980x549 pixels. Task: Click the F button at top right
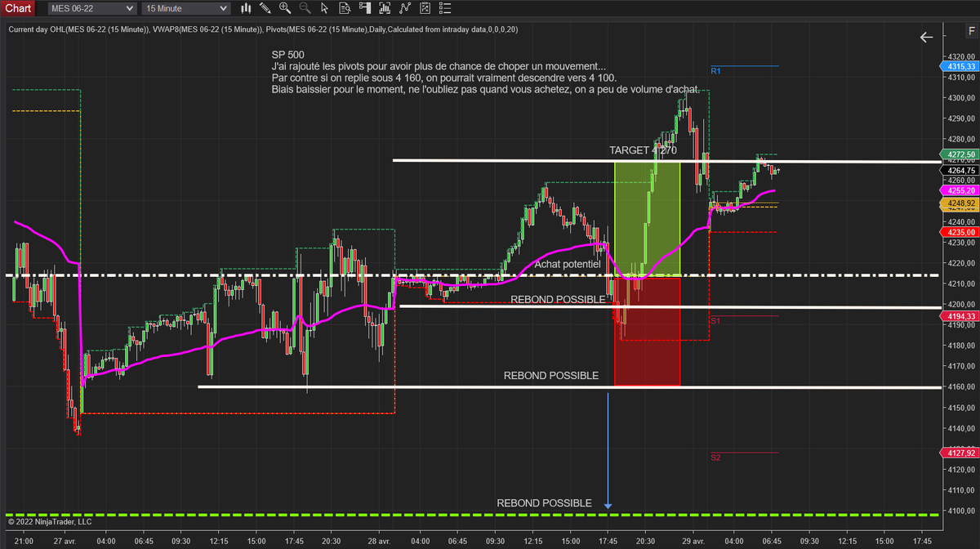(970, 30)
